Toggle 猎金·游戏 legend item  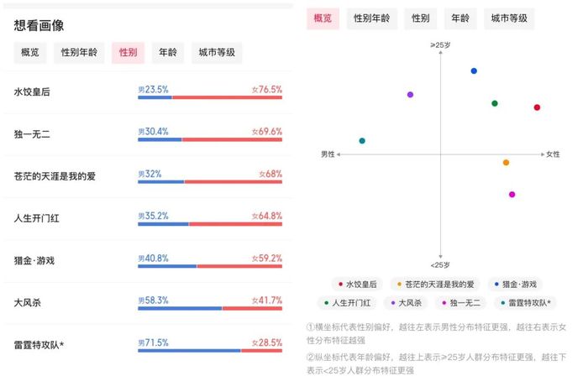(x=515, y=285)
